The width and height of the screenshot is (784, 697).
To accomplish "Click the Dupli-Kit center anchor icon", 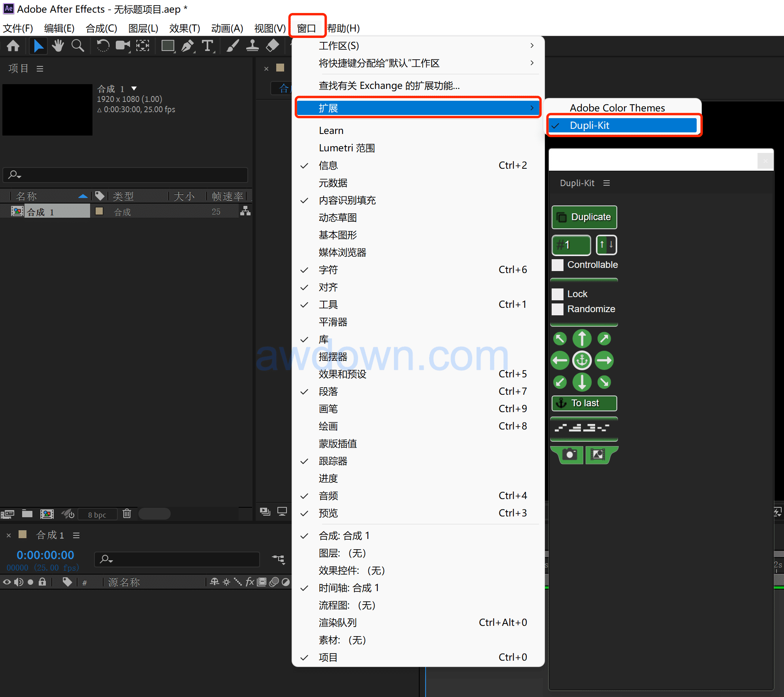I will (582, 360).
